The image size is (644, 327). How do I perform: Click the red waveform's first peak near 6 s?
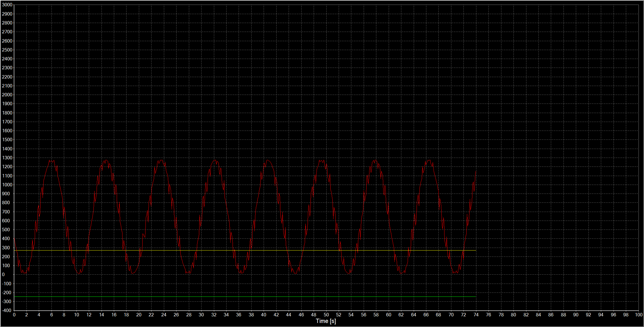pyautogui.click(x=51, y=161)
